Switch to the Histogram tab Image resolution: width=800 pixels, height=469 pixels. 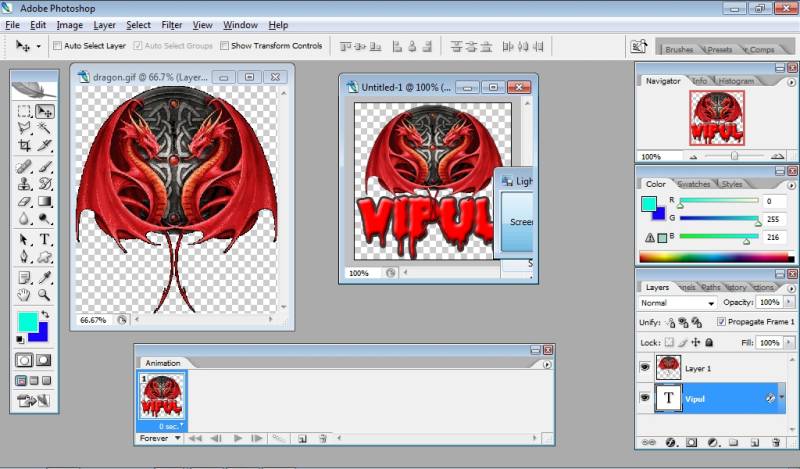(x=736, y=81)
